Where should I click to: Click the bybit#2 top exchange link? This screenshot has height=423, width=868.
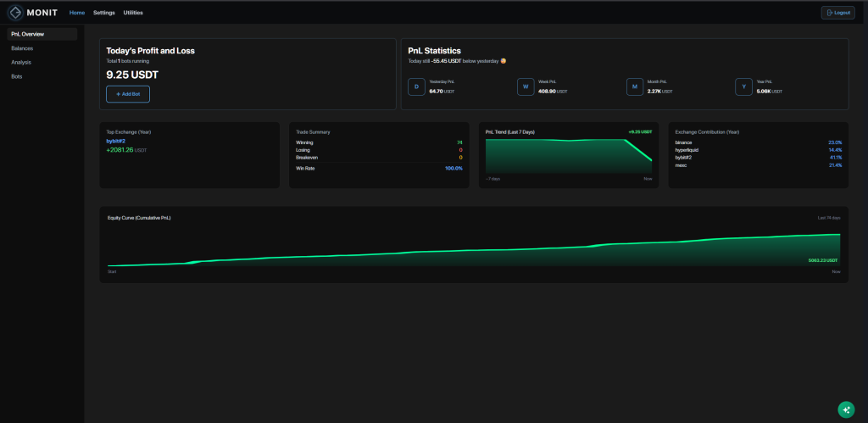(116, 141)
